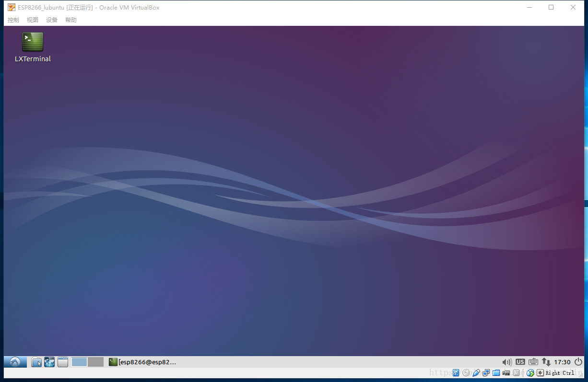Click the volume speaker tray icon
The image size is (588, 382).
click(507, 362)
